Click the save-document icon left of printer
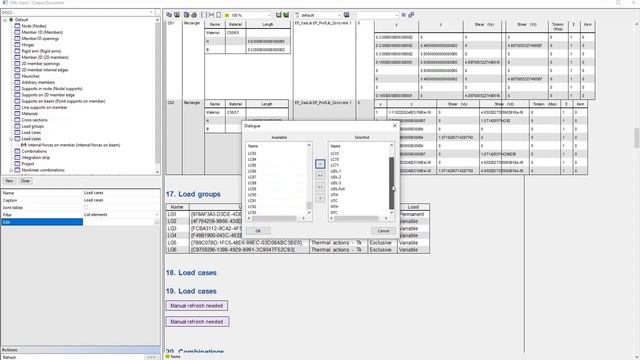640x360 pixels. [186, 15]
